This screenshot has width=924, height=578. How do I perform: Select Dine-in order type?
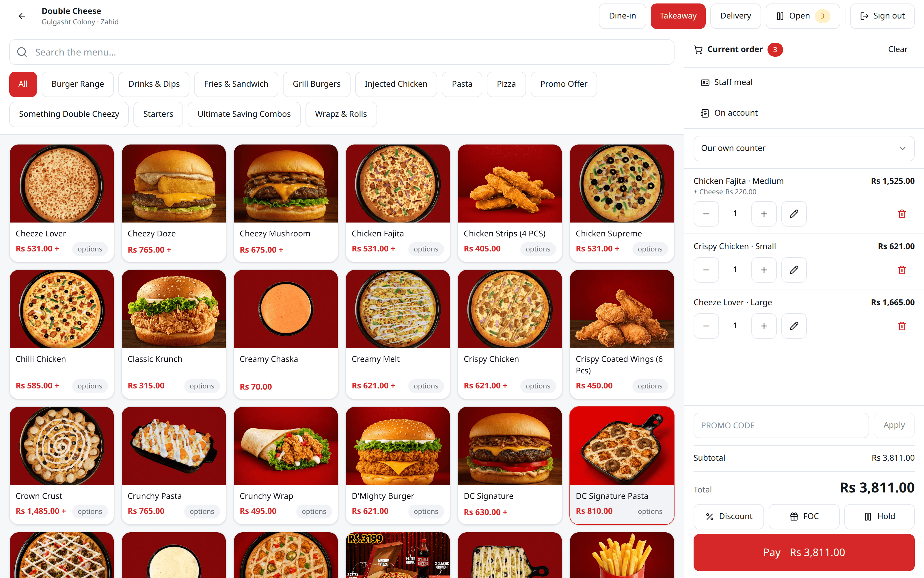point(622,16)
